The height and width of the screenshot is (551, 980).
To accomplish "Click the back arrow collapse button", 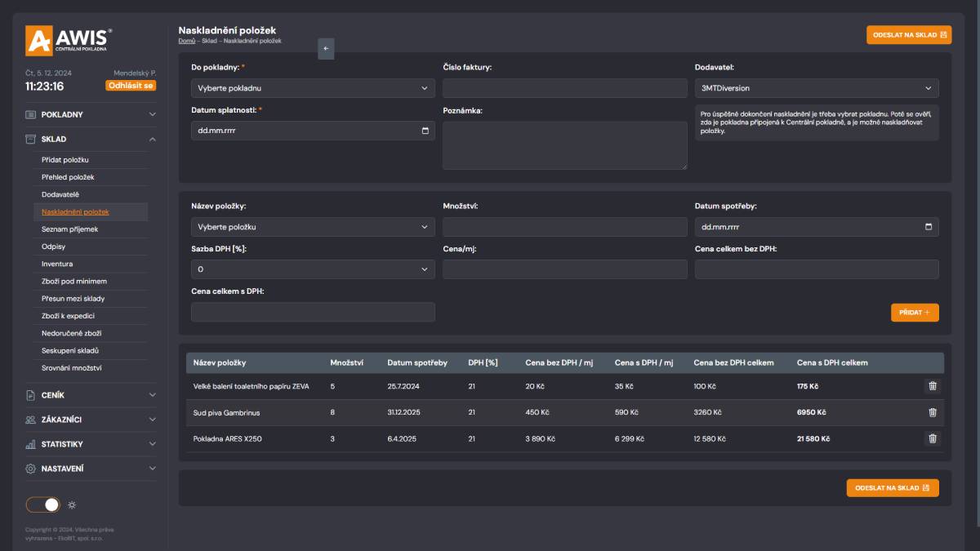I will pos(326,48).
